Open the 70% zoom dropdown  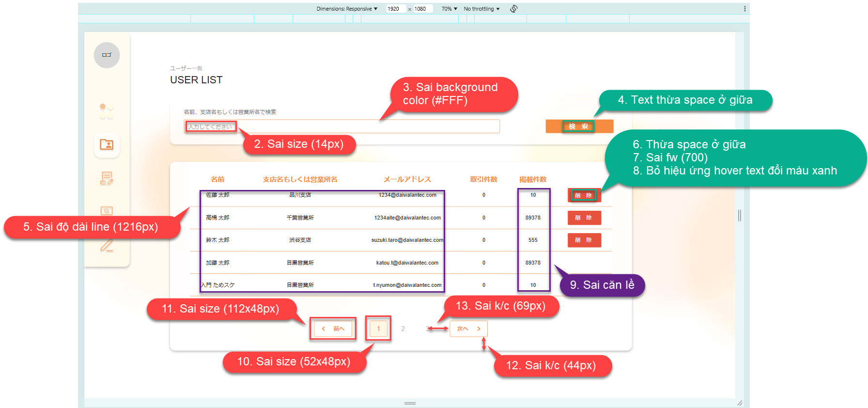pyautogui.click(x=449, y=9)
